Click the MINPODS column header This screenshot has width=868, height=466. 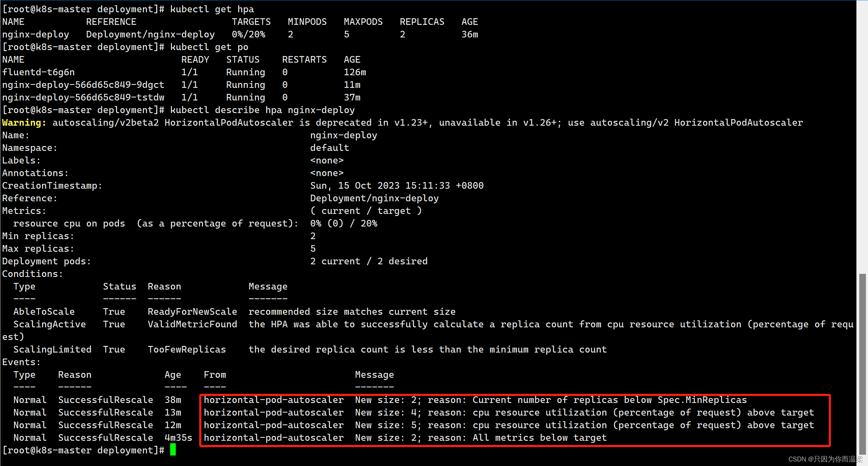[307, 22]
